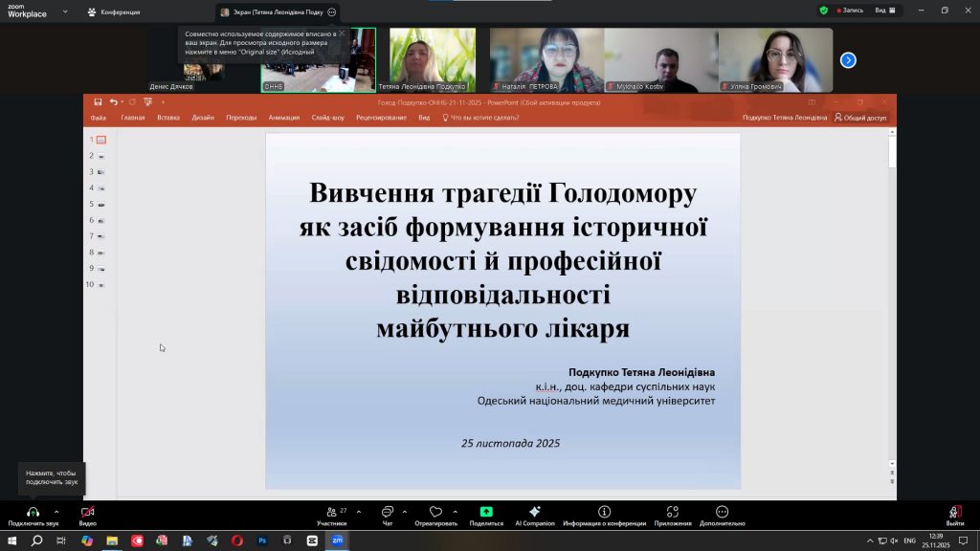Show conference information
Screen dimensions: 980x551
(604, 513)
